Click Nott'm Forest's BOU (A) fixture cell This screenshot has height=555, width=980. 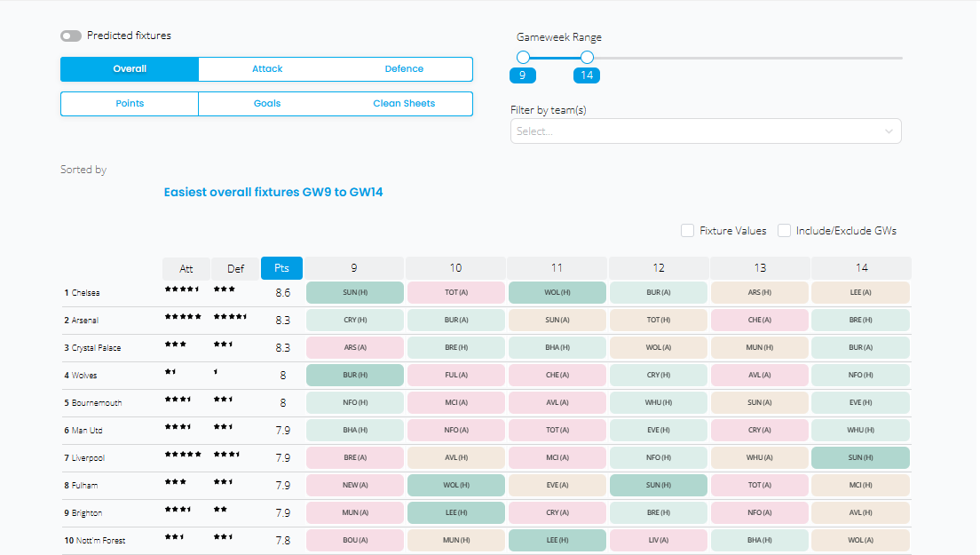tap(355, 540)
